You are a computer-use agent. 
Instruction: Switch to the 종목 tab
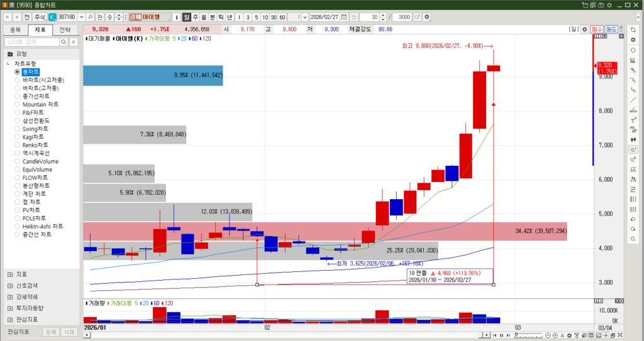(16, 30)
